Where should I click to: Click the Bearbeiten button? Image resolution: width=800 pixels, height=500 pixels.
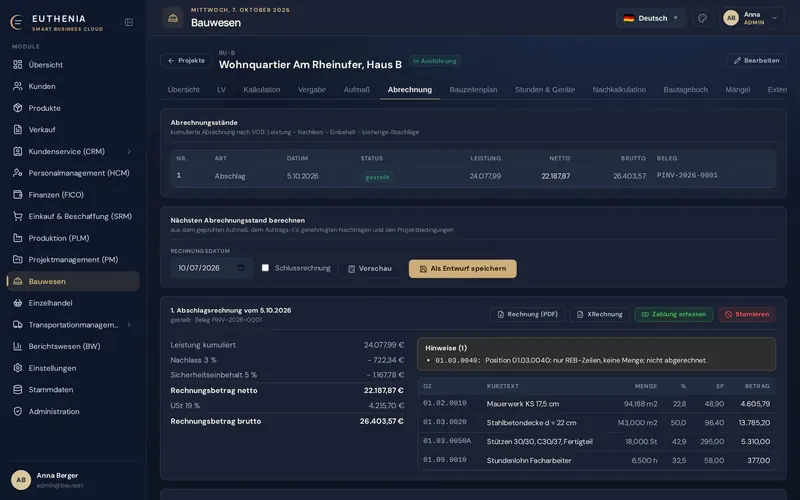point(756,60)
